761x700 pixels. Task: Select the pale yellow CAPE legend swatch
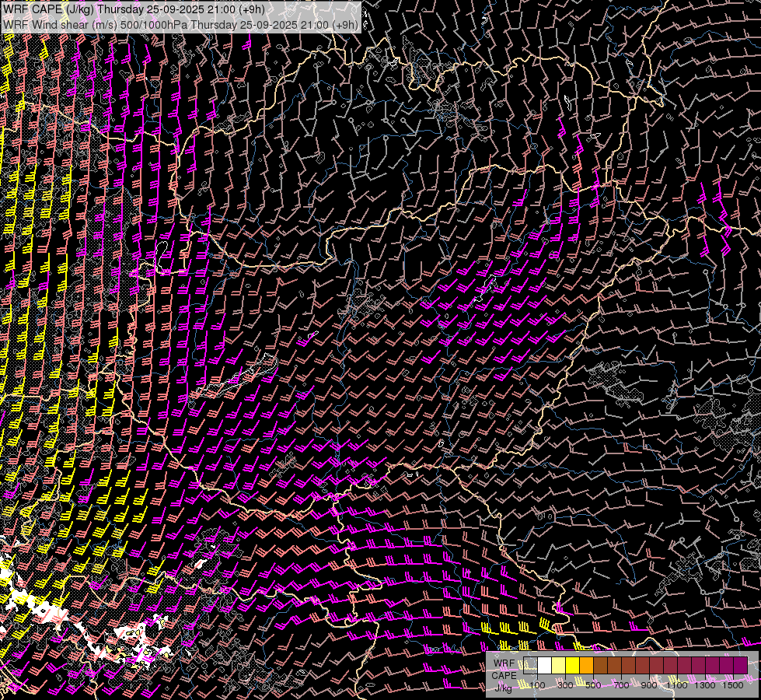click(x=559, y=666)
